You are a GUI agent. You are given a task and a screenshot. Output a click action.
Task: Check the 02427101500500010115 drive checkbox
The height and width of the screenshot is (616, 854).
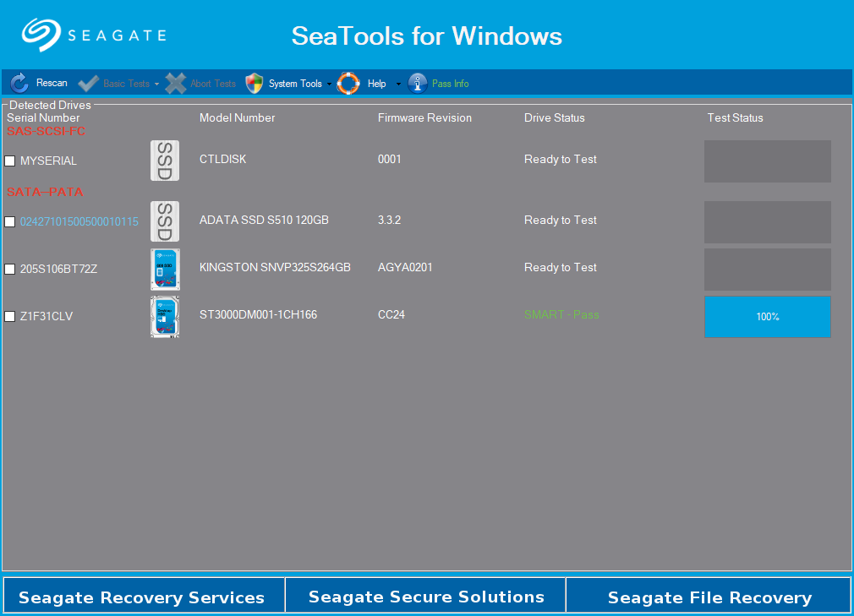(x=10, y=222)
